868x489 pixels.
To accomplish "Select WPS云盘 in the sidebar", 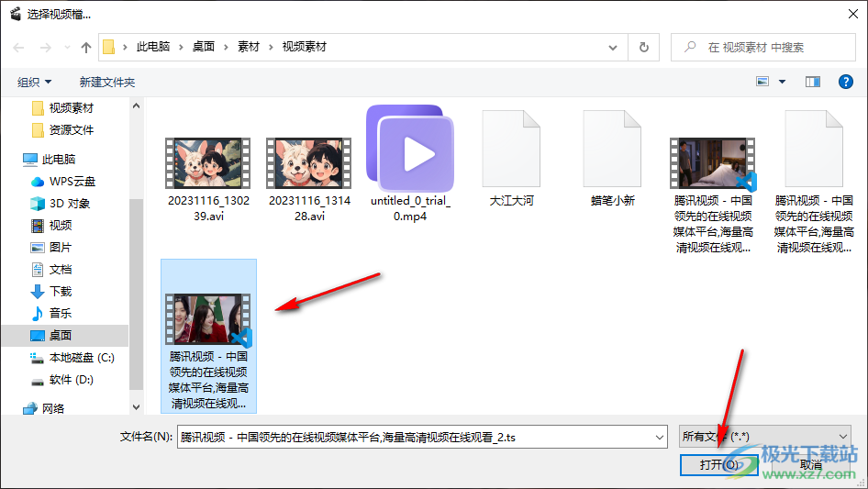I will [72, 182].
